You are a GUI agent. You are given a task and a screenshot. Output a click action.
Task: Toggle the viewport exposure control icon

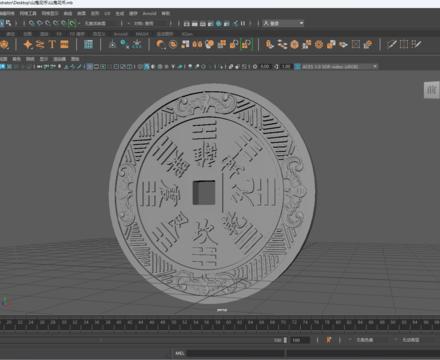[255, 66]
